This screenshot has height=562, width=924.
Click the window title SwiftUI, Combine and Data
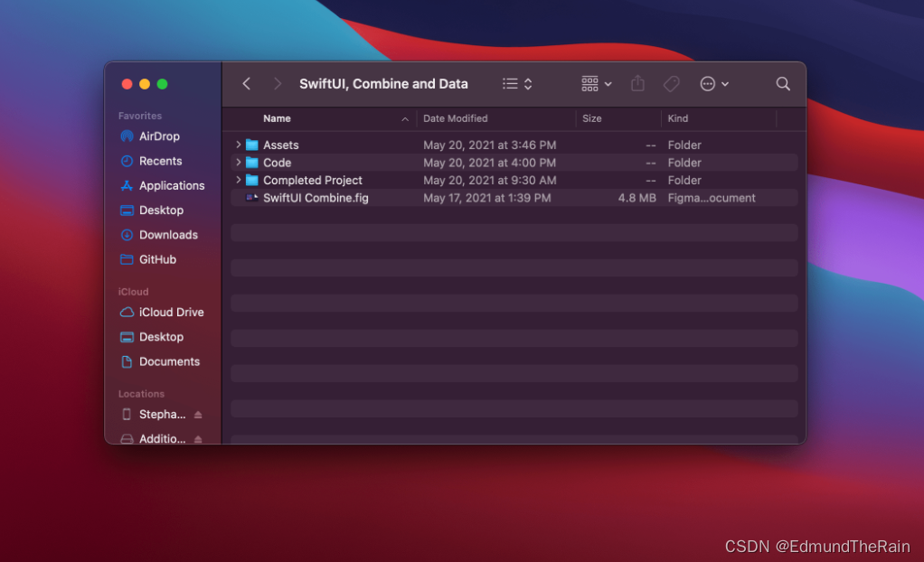pos(383,84)
